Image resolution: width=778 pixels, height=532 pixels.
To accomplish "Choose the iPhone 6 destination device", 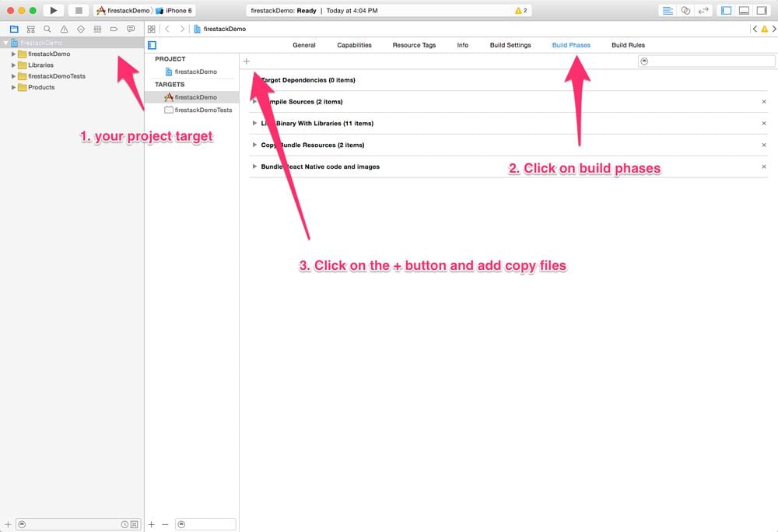I will tap(174, 10).
